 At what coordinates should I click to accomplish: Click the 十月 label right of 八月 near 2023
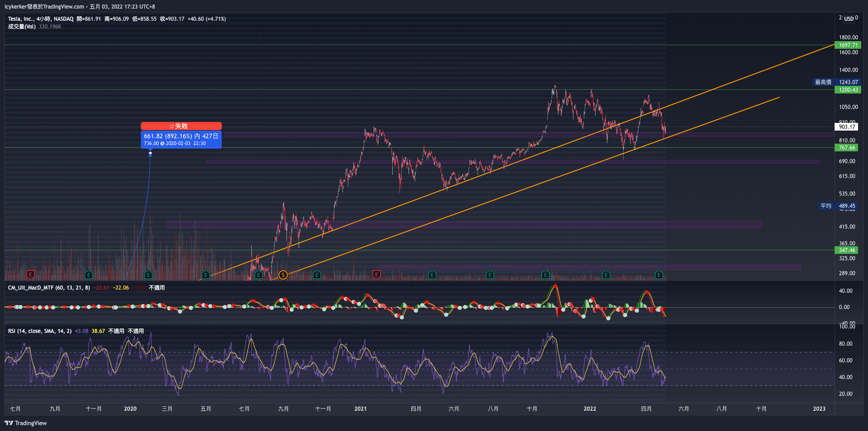tap(761, 409)
